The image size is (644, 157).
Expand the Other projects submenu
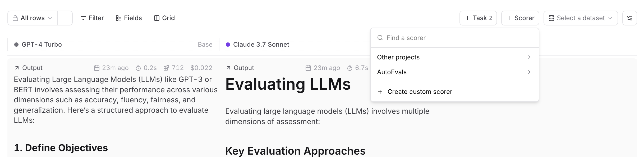coord(455,57)
